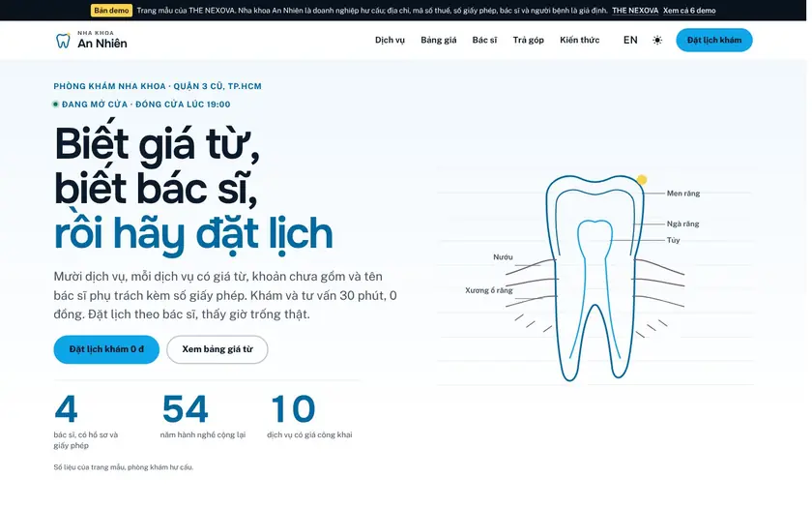Click the yellow dot on the tooth diagram

pyautogui.click(x=642, y=179)
